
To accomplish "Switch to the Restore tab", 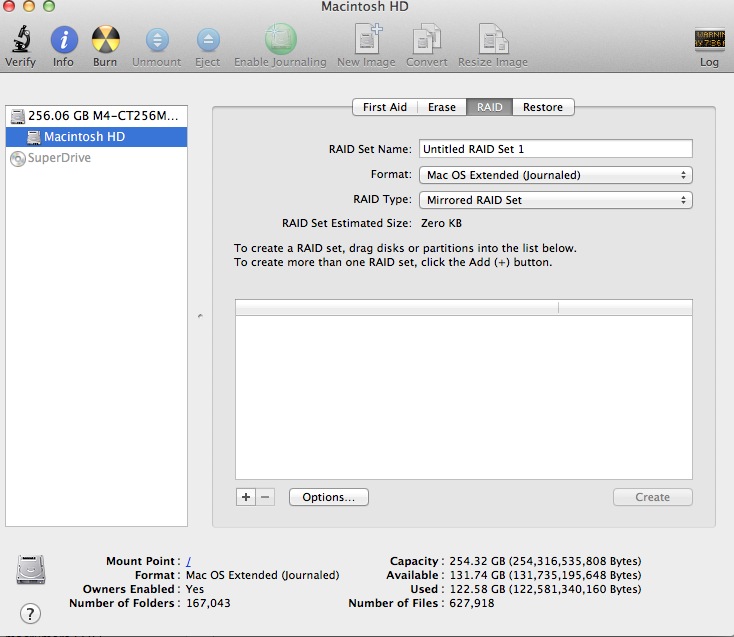I will 543,107.
